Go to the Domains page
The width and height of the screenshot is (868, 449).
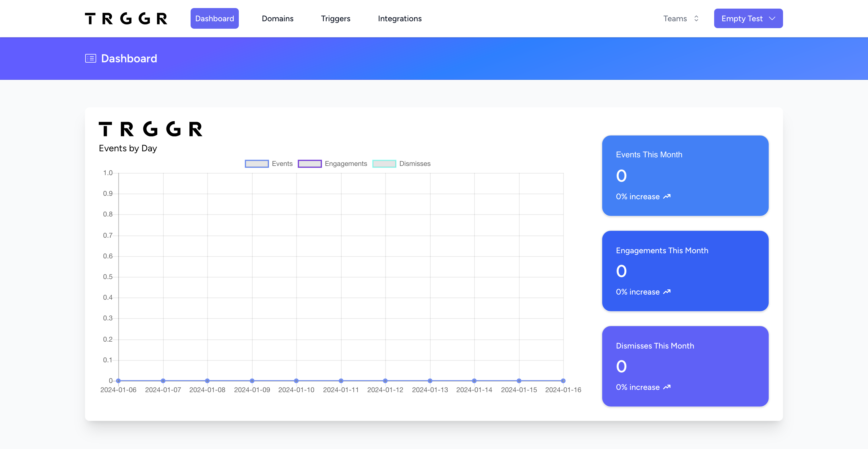(277, 19)
